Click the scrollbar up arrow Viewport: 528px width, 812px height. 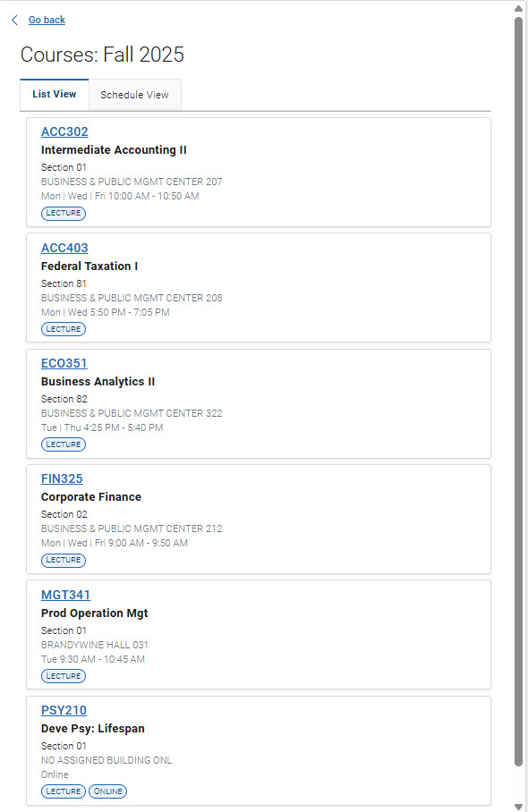[x=520, y=9]
